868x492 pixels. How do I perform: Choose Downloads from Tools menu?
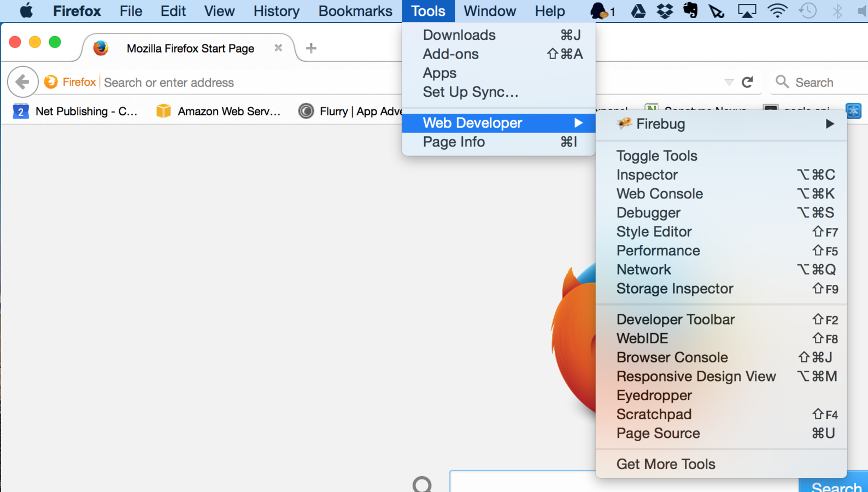coord(498,35)
